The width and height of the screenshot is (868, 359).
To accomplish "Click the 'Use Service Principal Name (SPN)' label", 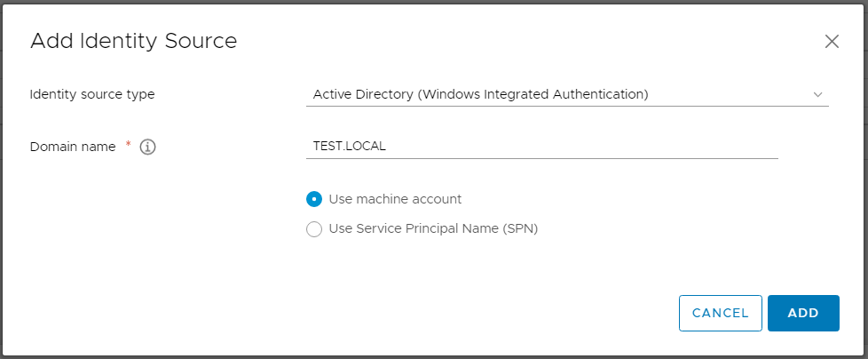I will (x=433, y=228).
